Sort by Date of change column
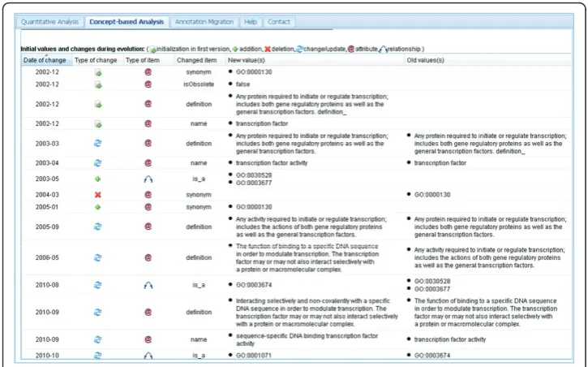The height and width of the screenshot is (367, 588). [46, 60]
